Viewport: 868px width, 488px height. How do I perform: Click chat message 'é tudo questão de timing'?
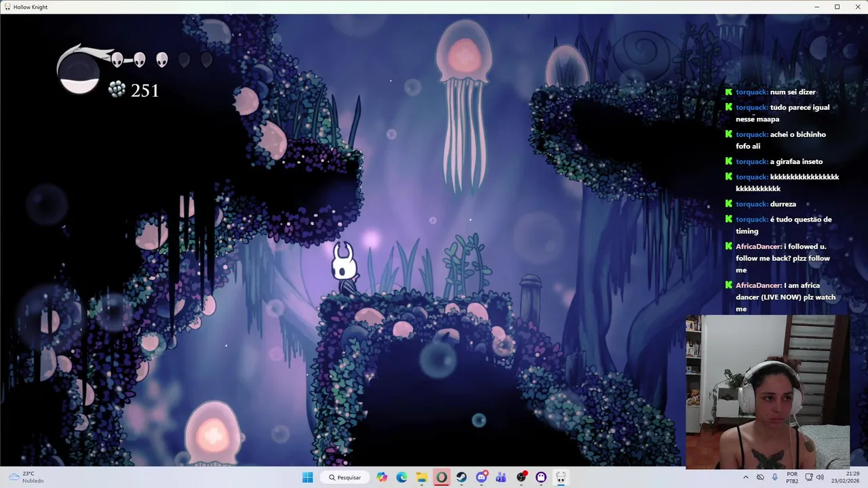coord(783,225)
